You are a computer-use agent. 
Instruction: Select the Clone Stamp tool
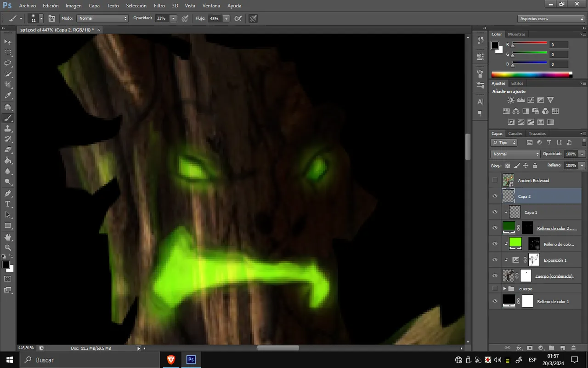click(8, 128)
